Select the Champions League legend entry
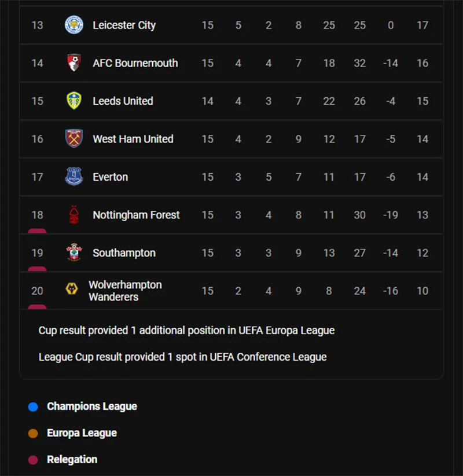This screenshot has width=463, height=476. click(x=91, y=407)
